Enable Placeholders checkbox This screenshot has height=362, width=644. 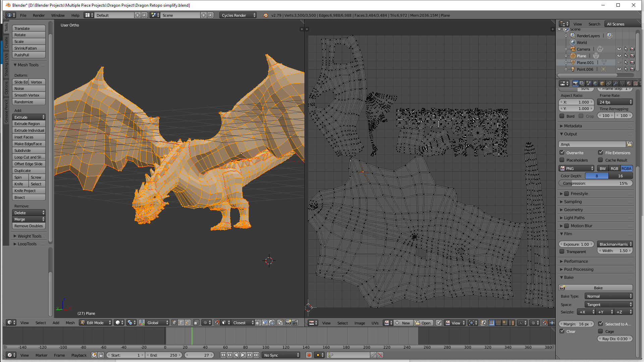coord(562,160)
